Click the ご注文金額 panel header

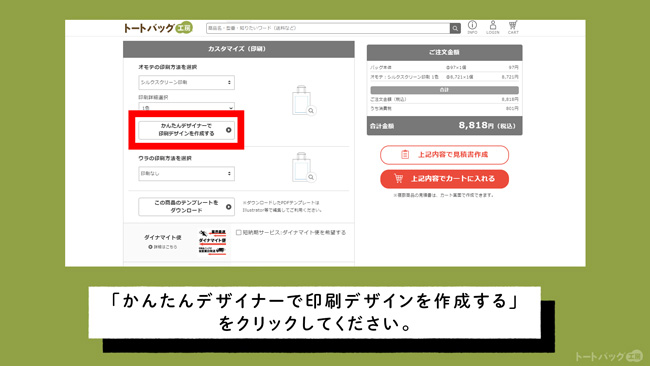pos(444,52)
